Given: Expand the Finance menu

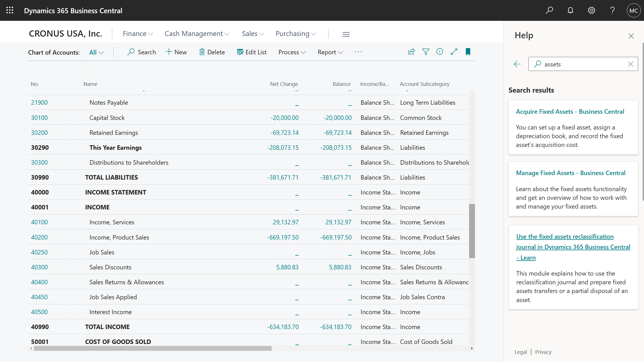Looking at the screenshot, I should coord(137,33).
